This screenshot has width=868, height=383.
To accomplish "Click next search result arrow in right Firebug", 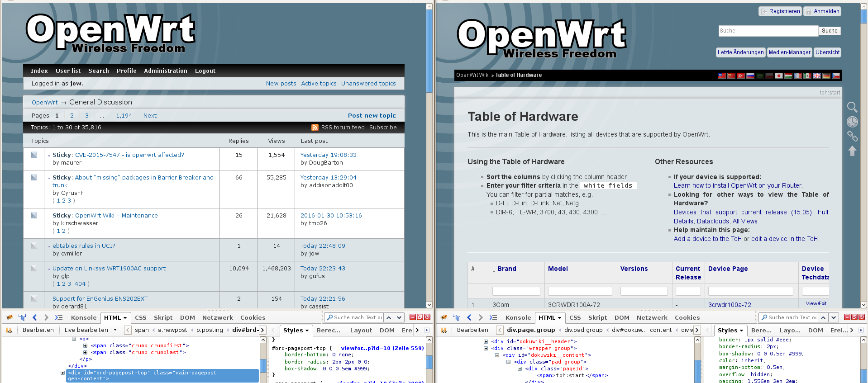I will 834,317.
